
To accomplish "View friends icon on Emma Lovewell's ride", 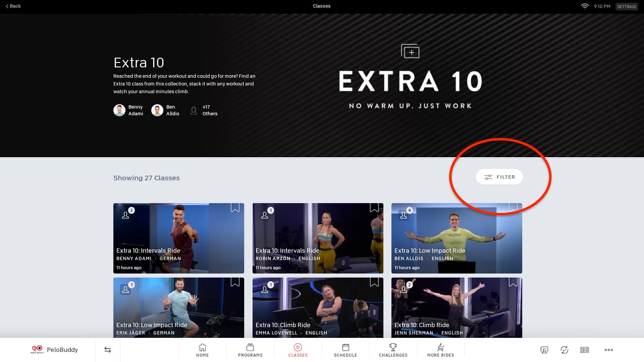I will (x=265, y=290).
